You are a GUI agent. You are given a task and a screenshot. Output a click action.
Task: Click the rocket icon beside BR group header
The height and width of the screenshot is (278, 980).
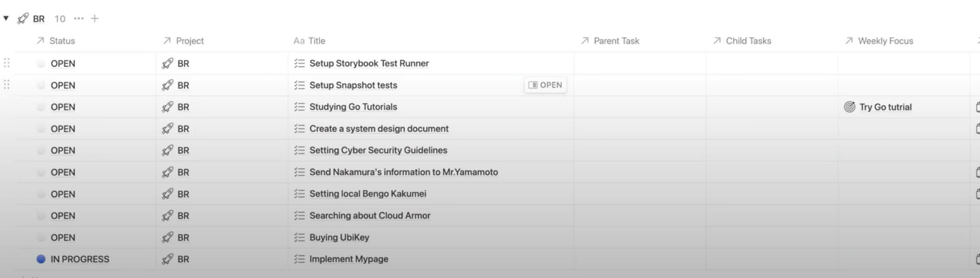click(23, 18)
